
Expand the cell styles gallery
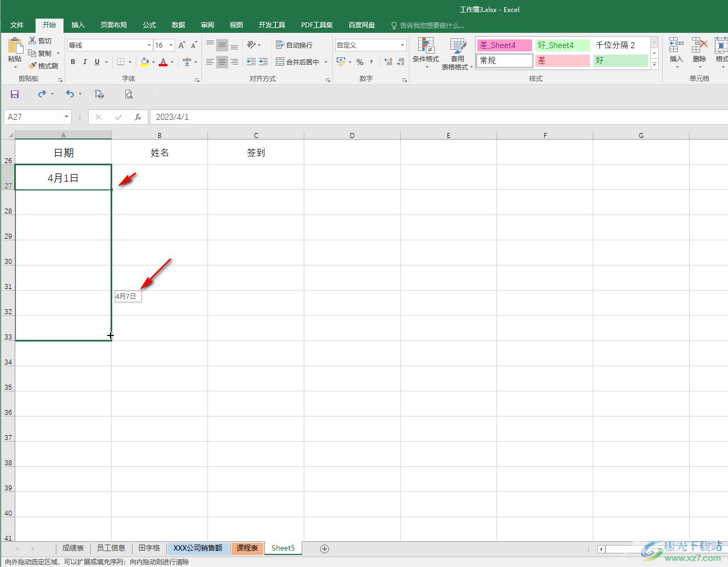coord(654,63)
